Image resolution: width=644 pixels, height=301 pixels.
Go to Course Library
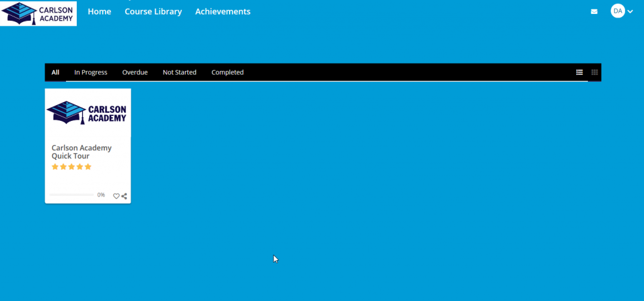pyautogui.click(x=153, y=11)
